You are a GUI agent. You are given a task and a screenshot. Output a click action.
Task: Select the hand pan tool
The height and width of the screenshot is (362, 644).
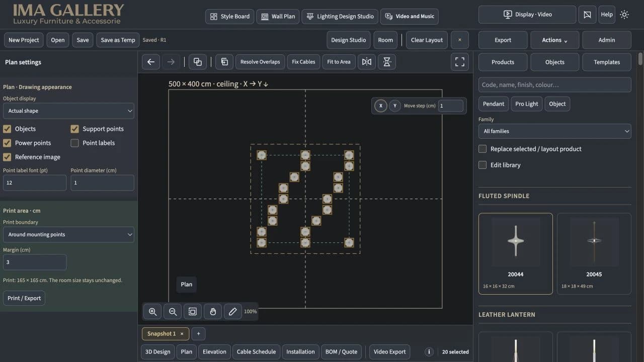point(213,312)
